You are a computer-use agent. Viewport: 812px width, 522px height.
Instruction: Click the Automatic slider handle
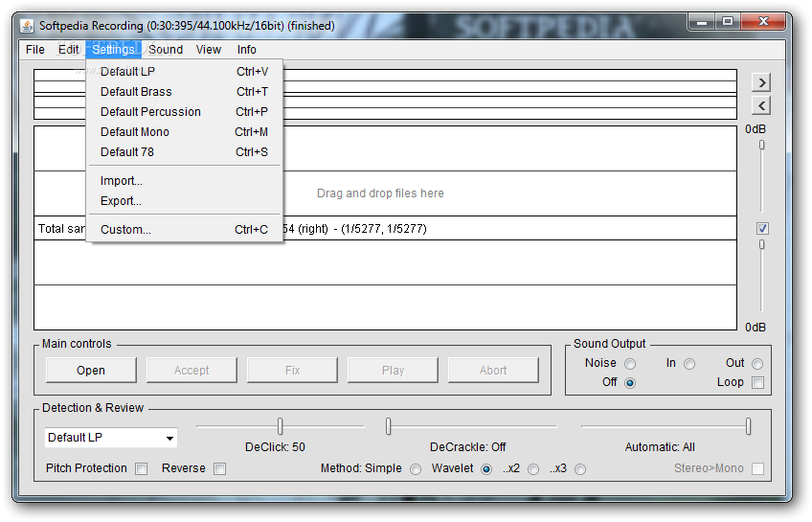(748, 426)
